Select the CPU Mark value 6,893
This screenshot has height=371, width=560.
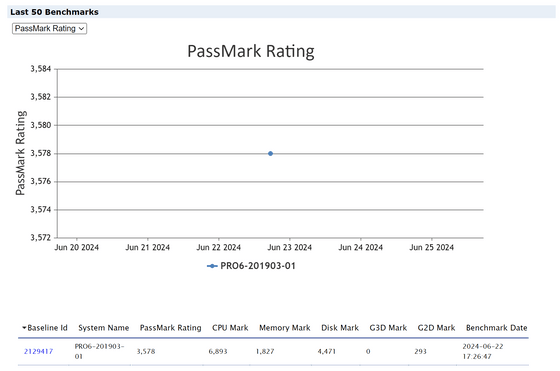click(218, 351)
